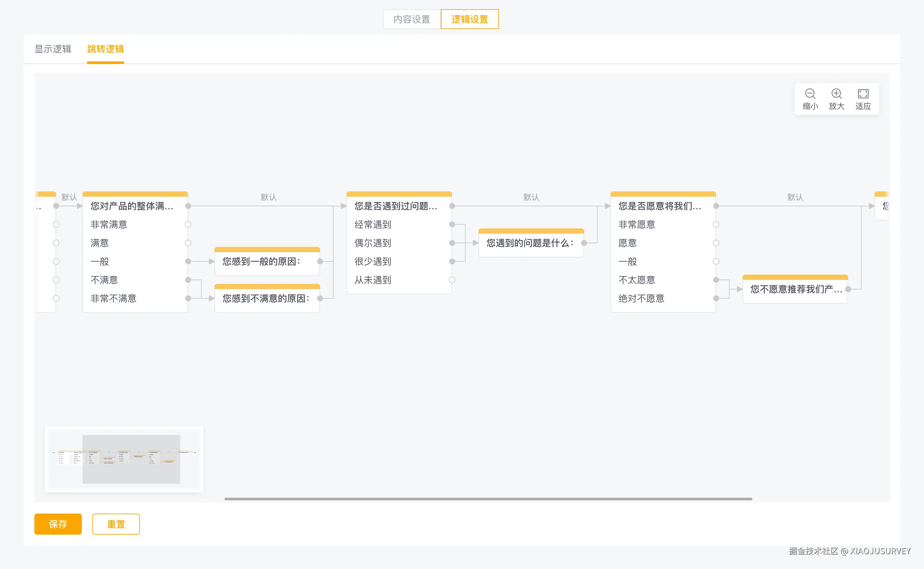The width and height of the screenshot is (924, 569).
Task: Click the zoom out (缩小) magnifier icon
Action: pyautogui.click(x=809, y=93)
